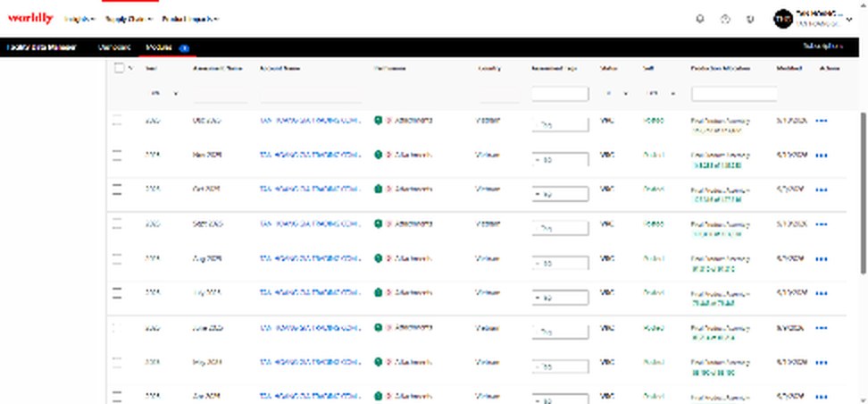This screenshot has width=868, height=404.
Task: Click the account name filter field
Action: pos(311,96)
